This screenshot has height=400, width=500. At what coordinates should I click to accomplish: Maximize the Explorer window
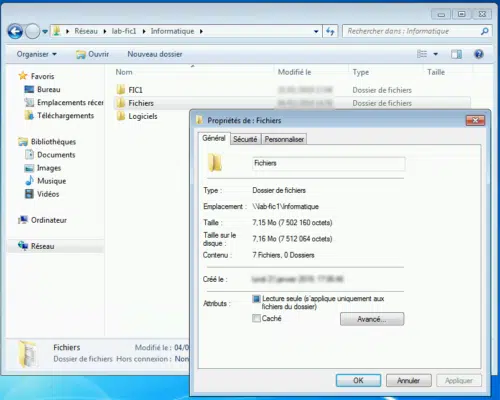[x=461, y=14]
